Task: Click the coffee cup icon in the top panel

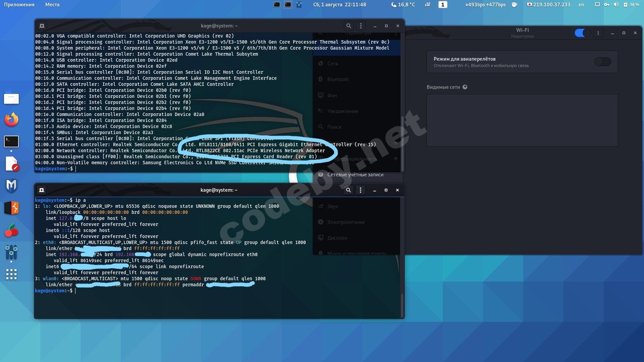Action: click(x=514, y=4)
